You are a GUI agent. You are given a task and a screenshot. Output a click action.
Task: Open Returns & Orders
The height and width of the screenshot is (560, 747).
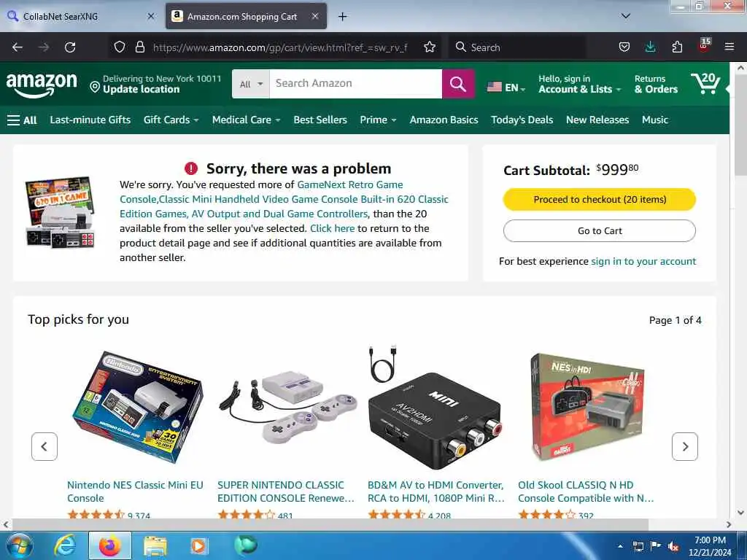point(656,84)
